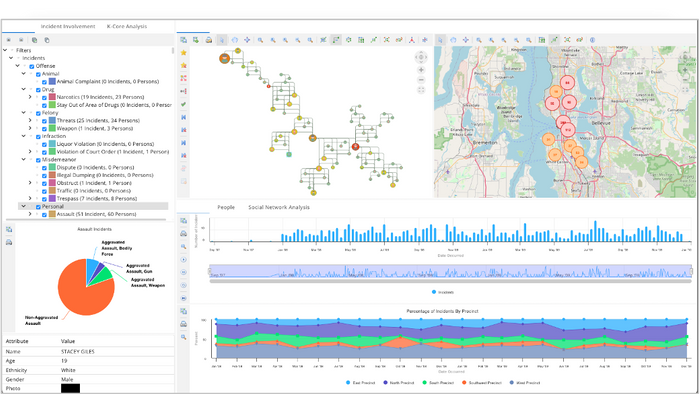The height and width of the screenshot is (394, 700).
Task: Toggle the Offense checkbox
Action: click(x=32, y=66)
